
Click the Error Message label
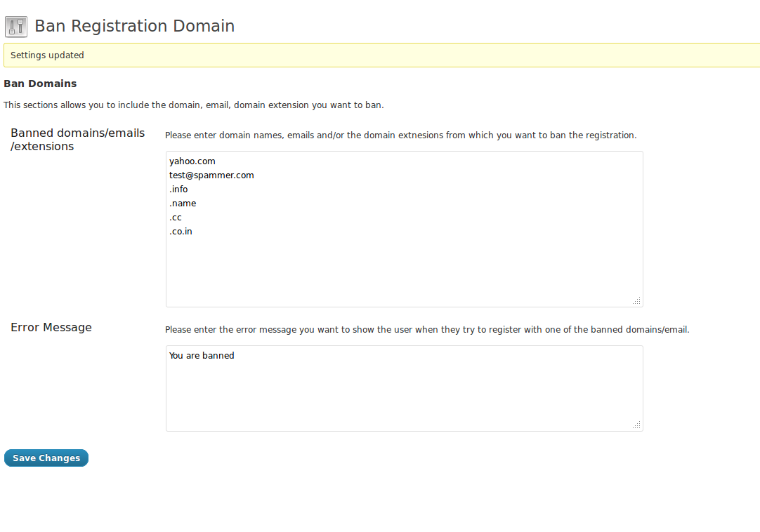tap(51, 327)
